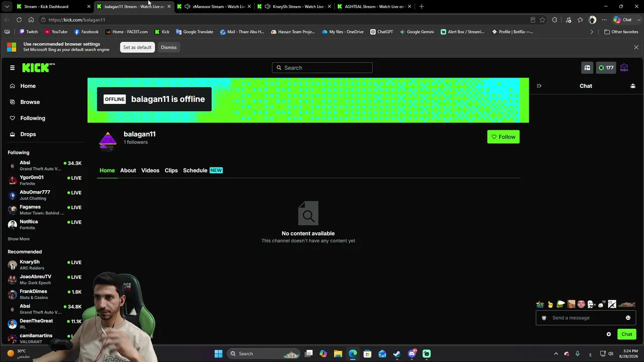The image size is (644, 362).
Task: Open the gift subs icon in chat header
Action: [x=633, y=86]
